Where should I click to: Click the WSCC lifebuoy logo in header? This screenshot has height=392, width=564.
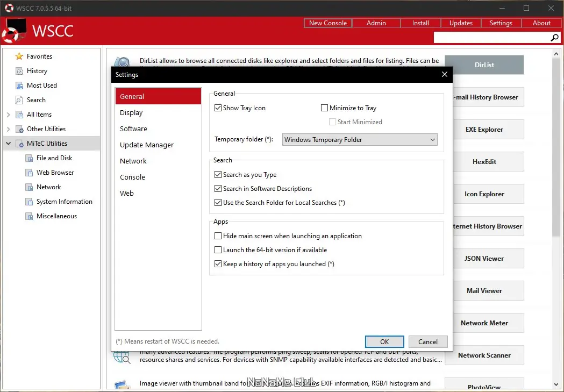pos(13,31)
